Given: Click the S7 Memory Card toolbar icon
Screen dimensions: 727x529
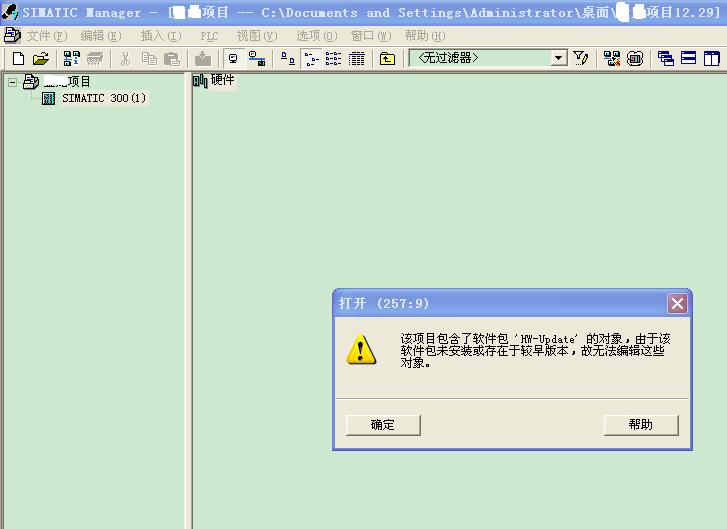Looking at the screenshot, I should [95, 59].
